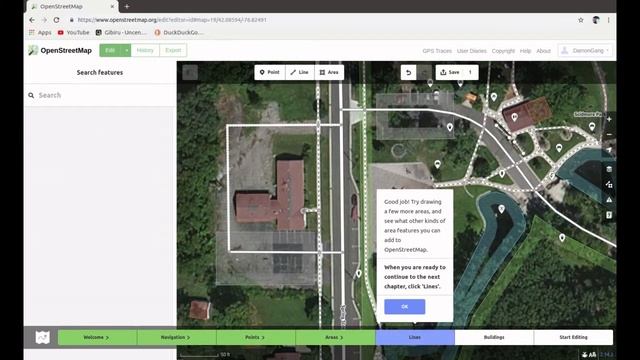Click OK in the walkthrough popup
Viewport: 640px width, 360px height.
[404, 307]
